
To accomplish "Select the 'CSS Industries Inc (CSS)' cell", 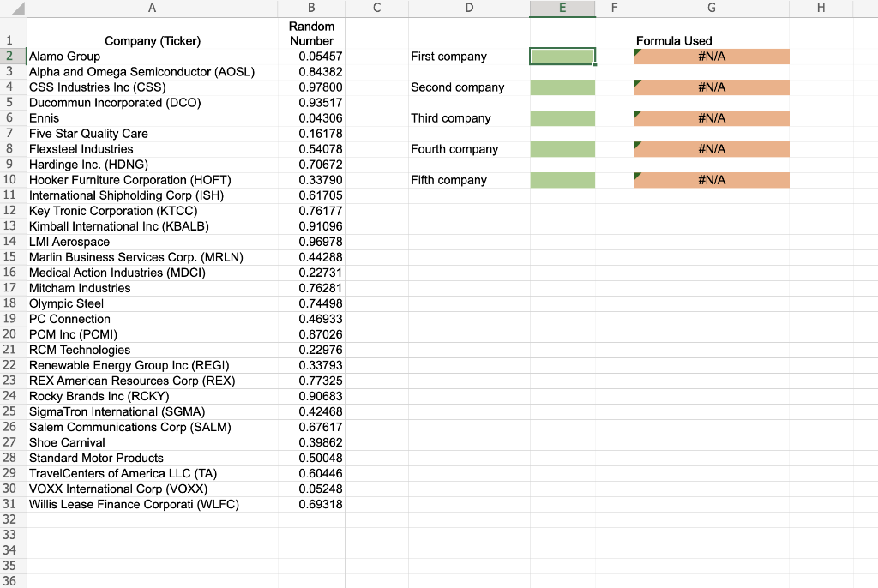I will tap(153, 87).
